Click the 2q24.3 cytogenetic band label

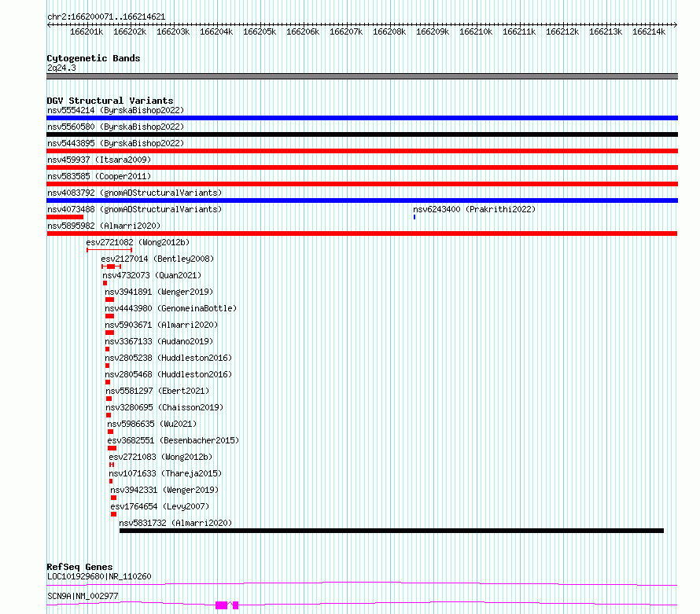tap(61, 68)
